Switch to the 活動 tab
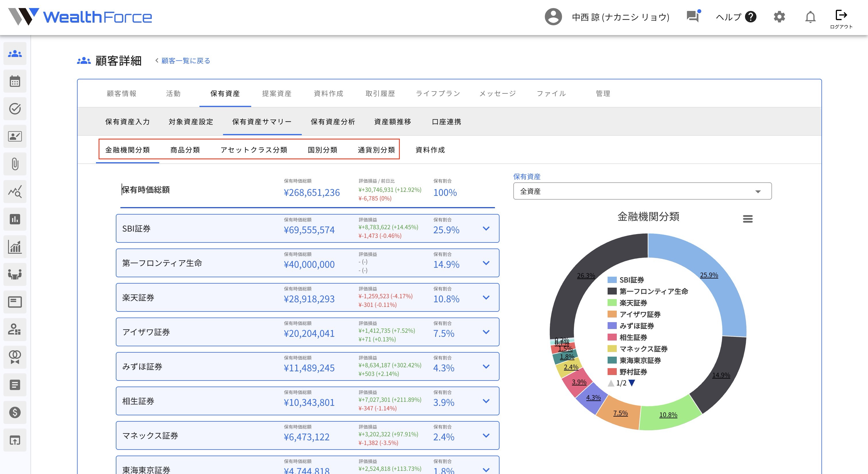Viewport: 868px width, 474px height. [x=173, y=93]
